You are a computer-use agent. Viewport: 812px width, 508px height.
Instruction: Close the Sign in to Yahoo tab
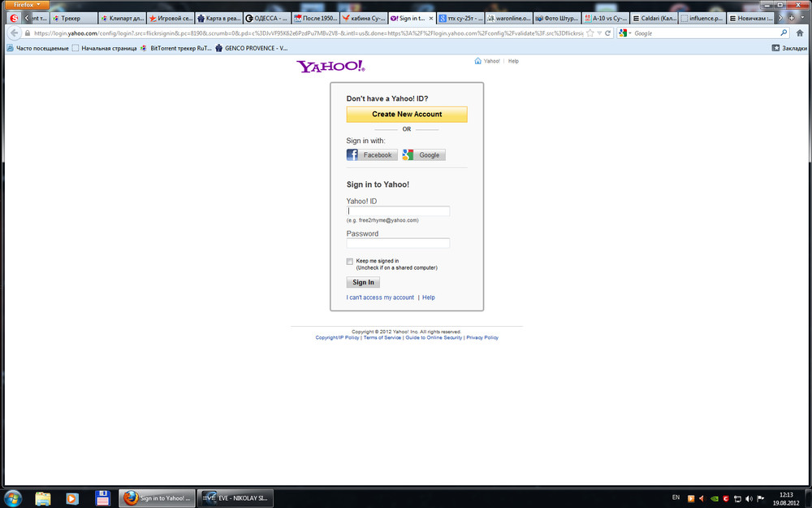(x=431, y=18)
